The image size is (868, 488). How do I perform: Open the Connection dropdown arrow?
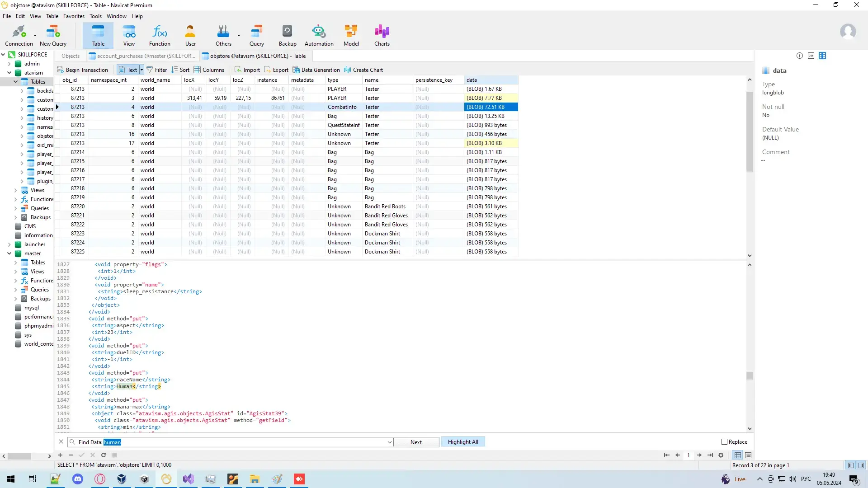[x=35, y=35]
